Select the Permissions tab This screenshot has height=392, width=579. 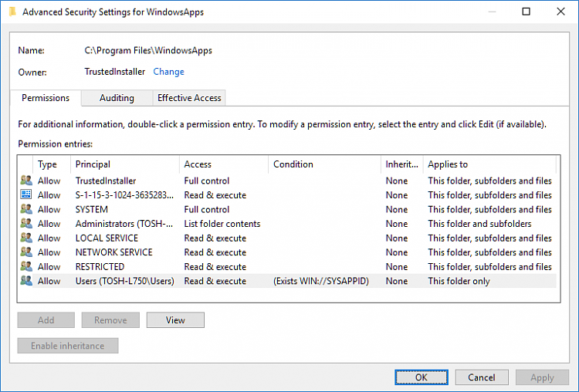click(x=46, y=98)
